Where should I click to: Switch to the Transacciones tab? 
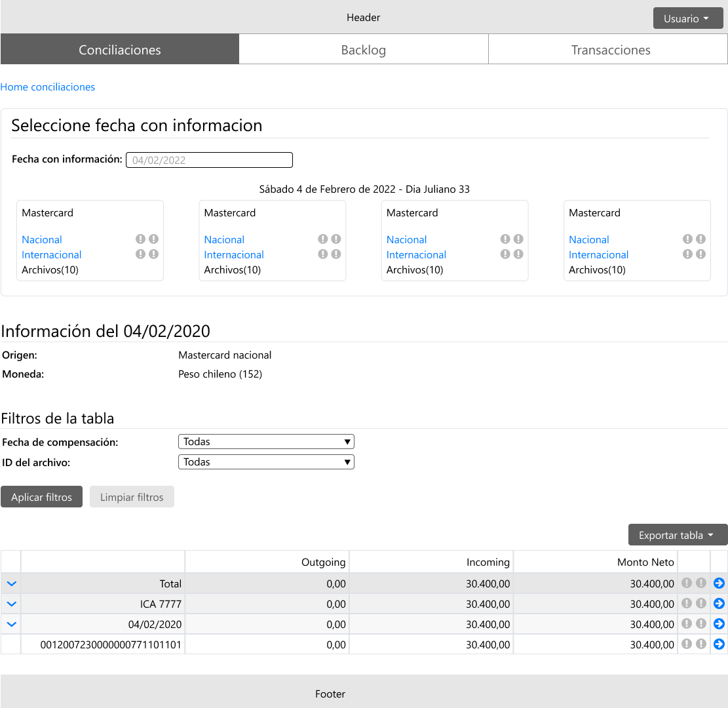[x=610, y=50]
